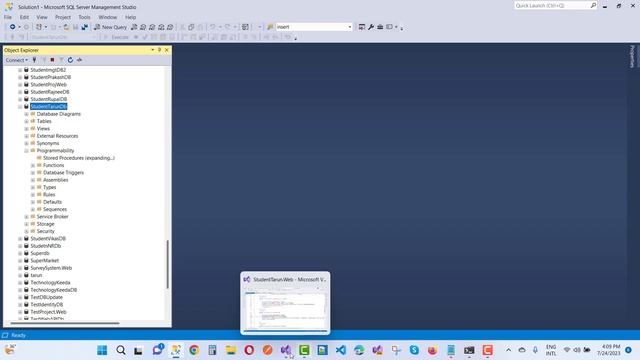Viewport: 640px width, 360px height.
Task: Click the StudentTarun.Web Visual Studio preview thumbnail
Action: [285, 303]
